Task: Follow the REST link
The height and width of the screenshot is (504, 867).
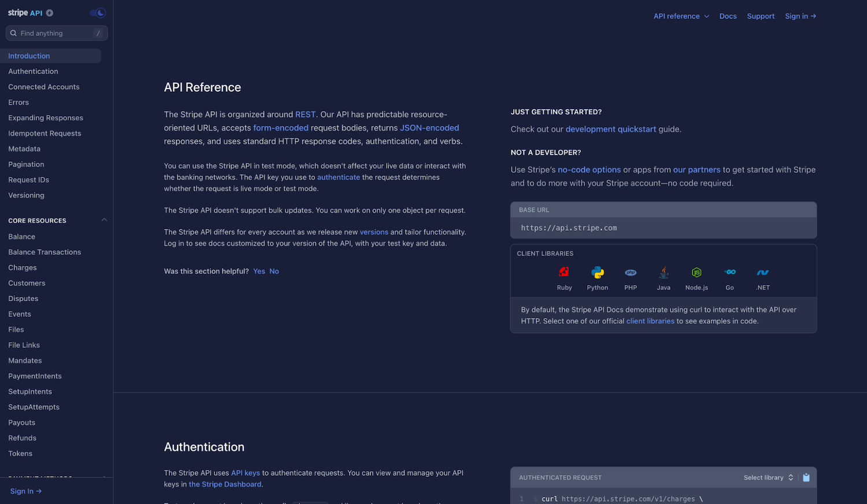Action: pos(305,114)
